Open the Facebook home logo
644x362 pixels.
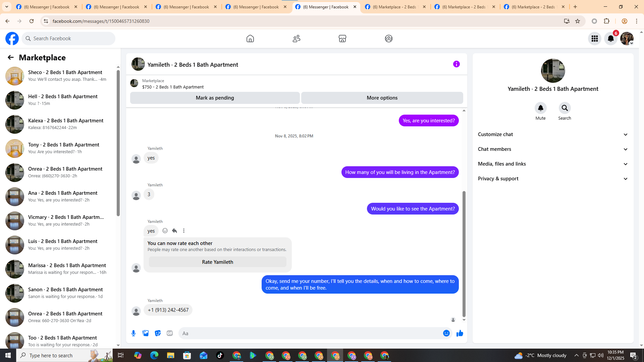click(x=12, y=39)
